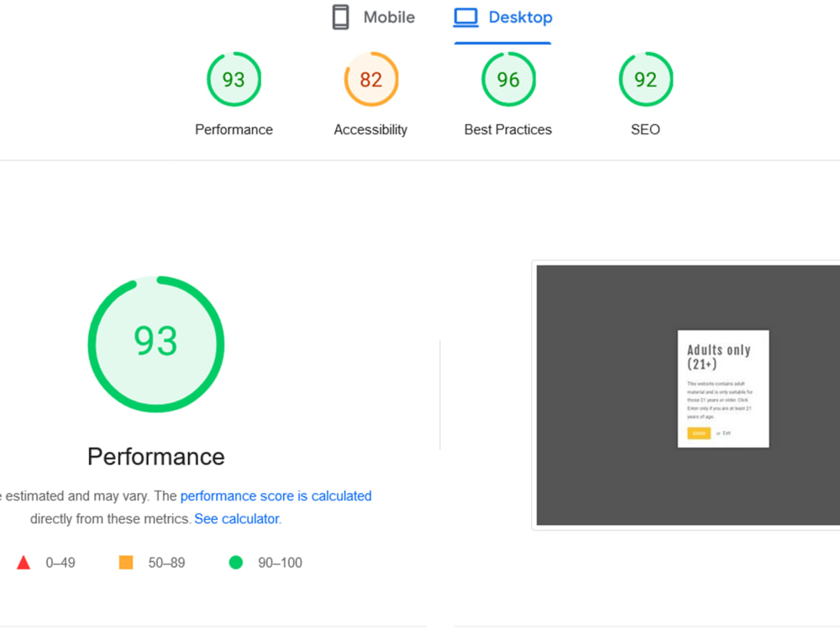Click the Best Practices label
Viewport: 840px width, 630px height.
pyautogui.click(x=507, y=129)
